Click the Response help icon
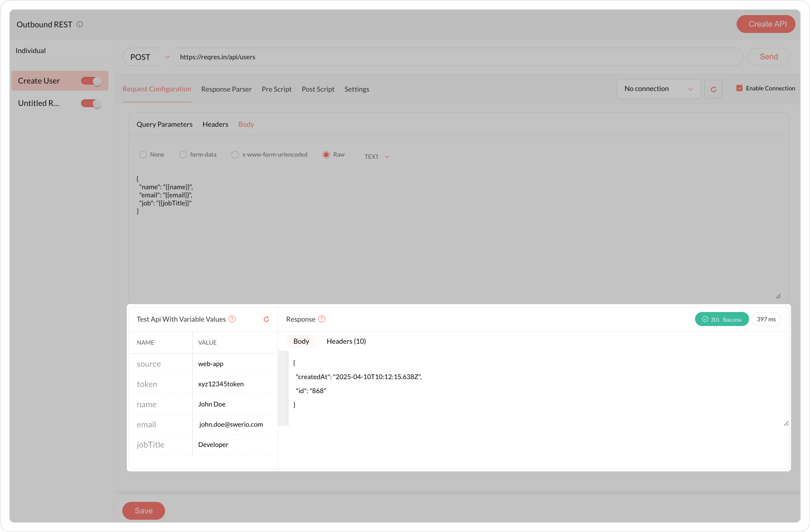 click(322, 319)
